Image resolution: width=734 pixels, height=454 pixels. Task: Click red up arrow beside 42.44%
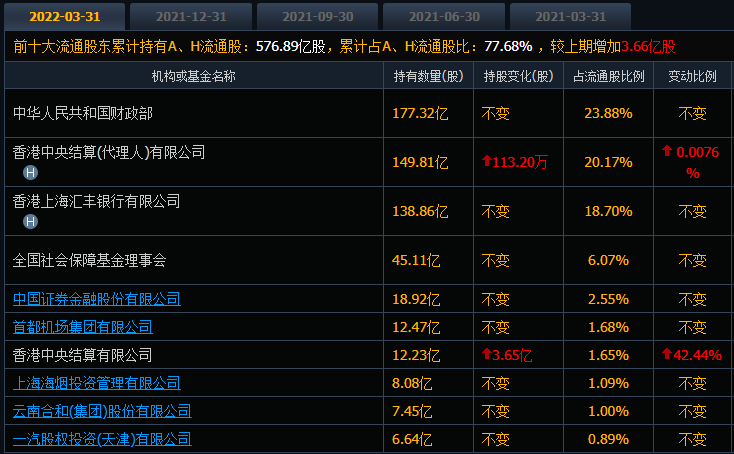click(667, 354)
